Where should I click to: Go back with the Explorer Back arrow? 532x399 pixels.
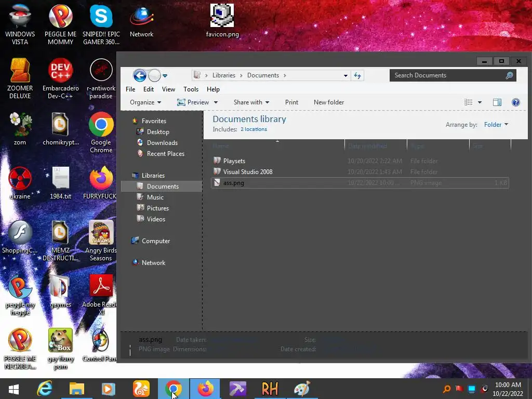tap(139, 75)
